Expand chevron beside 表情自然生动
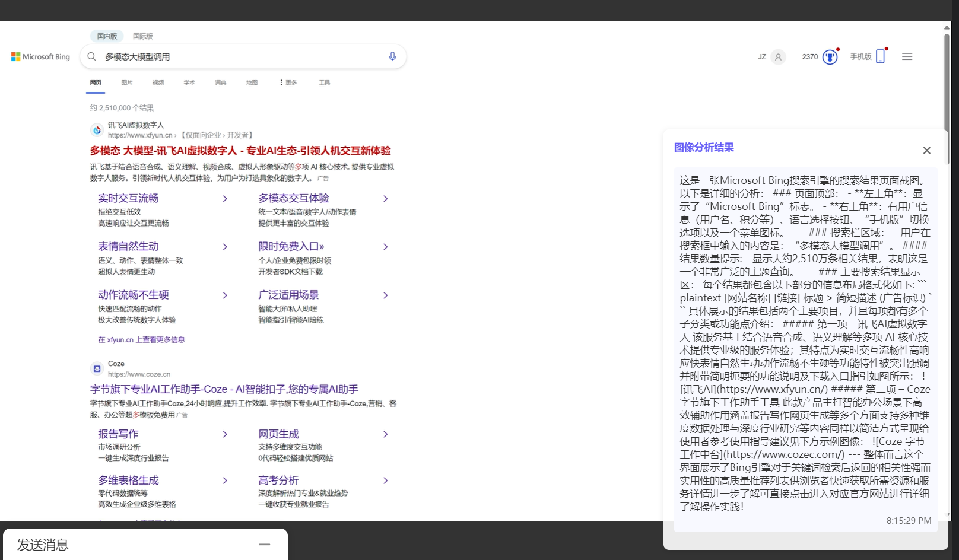Image resolution: width=959 pixels, height=560 pixels. pyautogui.click(x=225, y=247)
